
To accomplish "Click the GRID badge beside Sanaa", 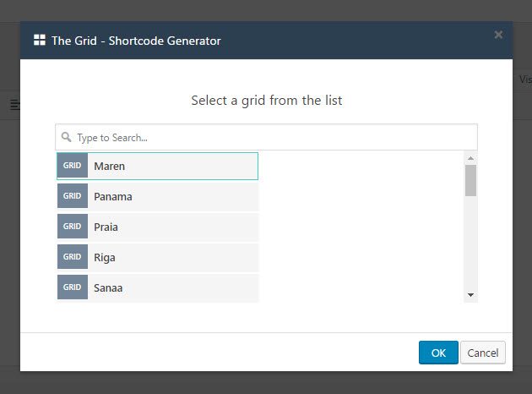I will [73, 287].
